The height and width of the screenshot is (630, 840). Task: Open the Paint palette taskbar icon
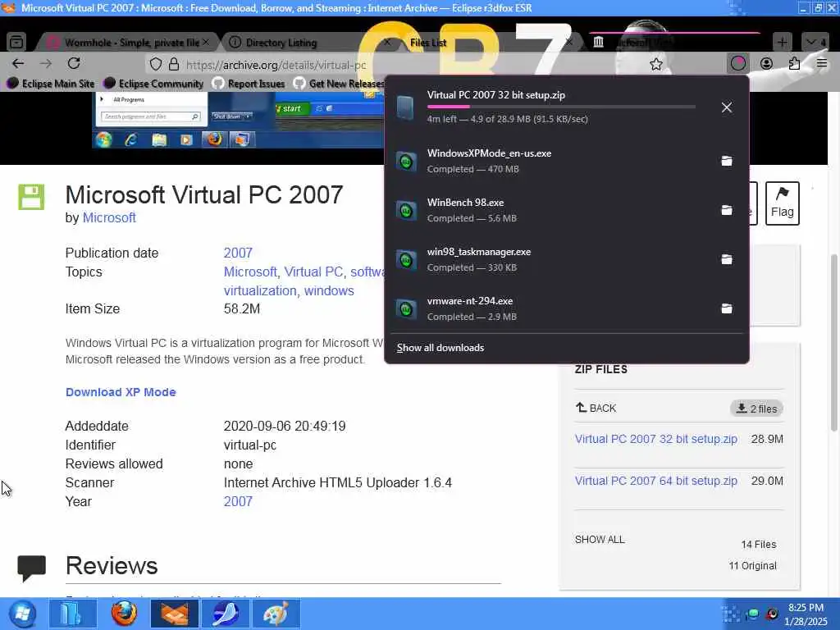276,614
